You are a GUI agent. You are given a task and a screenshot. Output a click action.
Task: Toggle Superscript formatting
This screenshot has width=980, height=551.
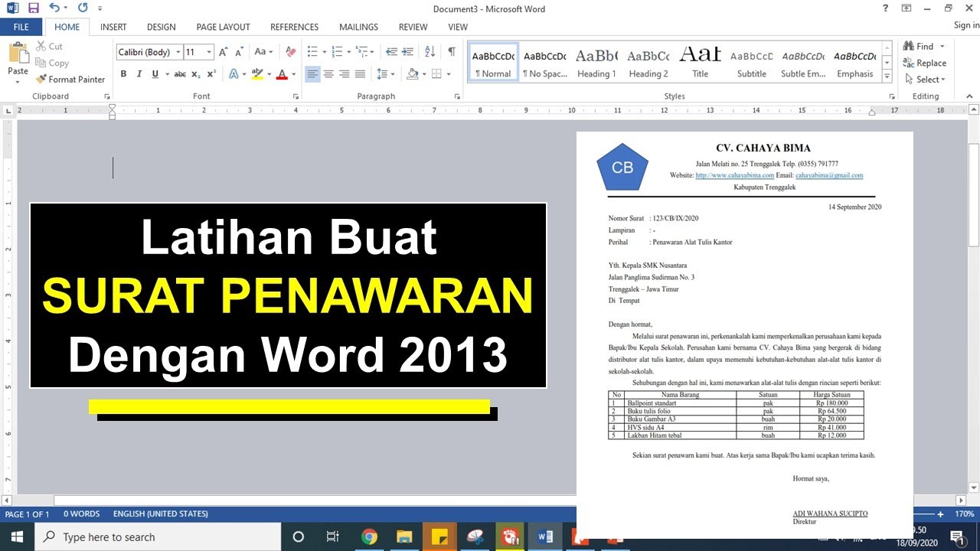[x=211, y=74]
